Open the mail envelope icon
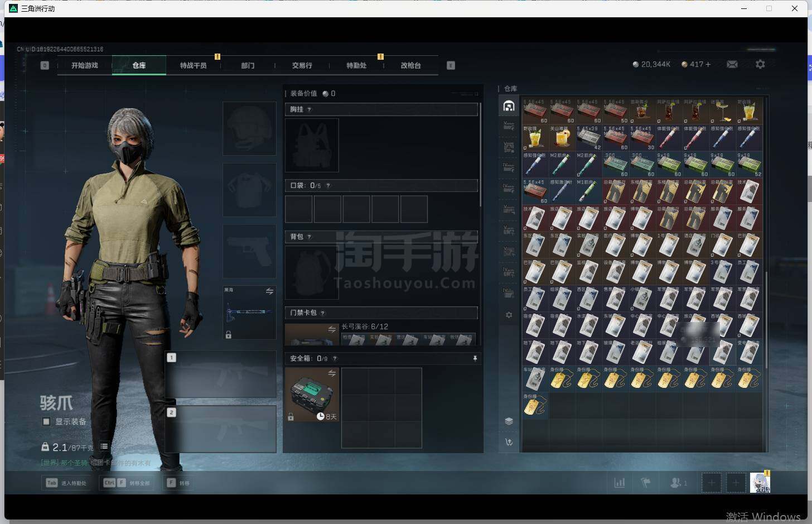Screen dimensions: 812x524 coord(732,64)
